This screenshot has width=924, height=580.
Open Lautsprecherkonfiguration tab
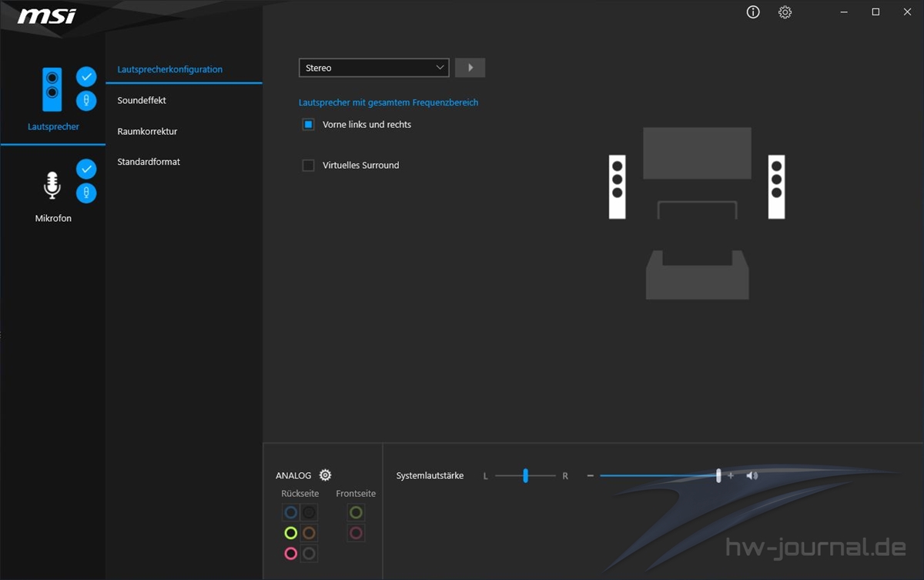170,69
